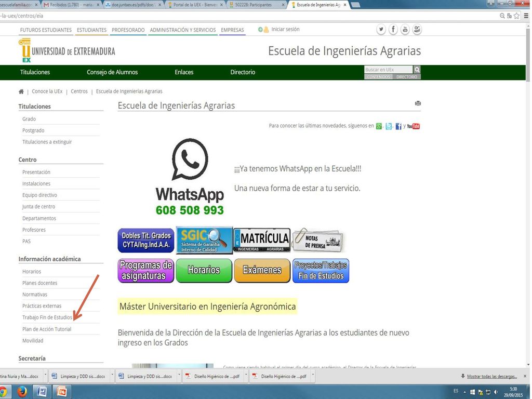The width and height of the screenshot is (532, 399).
Task: Switch to the doe.juntaex.es/pdfs tab
Action: tap(134, 5)
